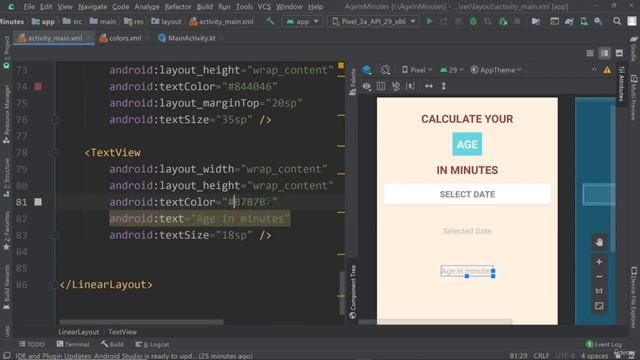Open the Pixel_3a_API_29_x86 device dropdown
640x360 pixels.
tap(373, 21)
